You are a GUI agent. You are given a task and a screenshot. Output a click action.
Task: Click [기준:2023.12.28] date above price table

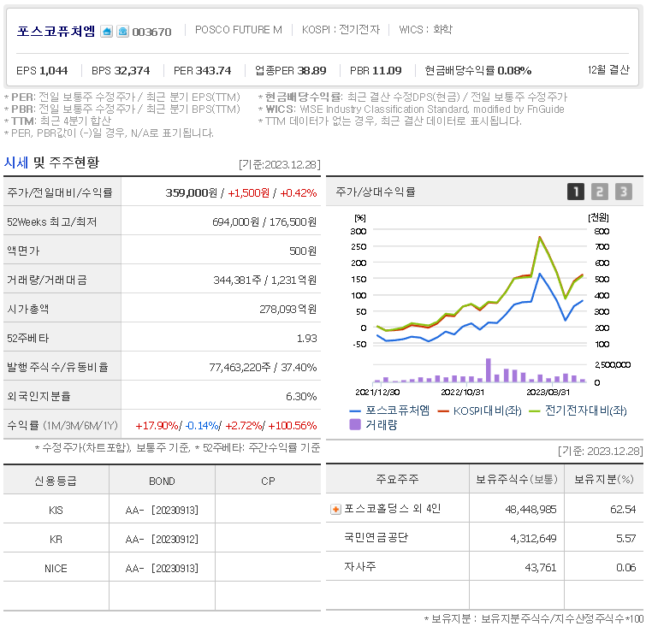[280, 165]
